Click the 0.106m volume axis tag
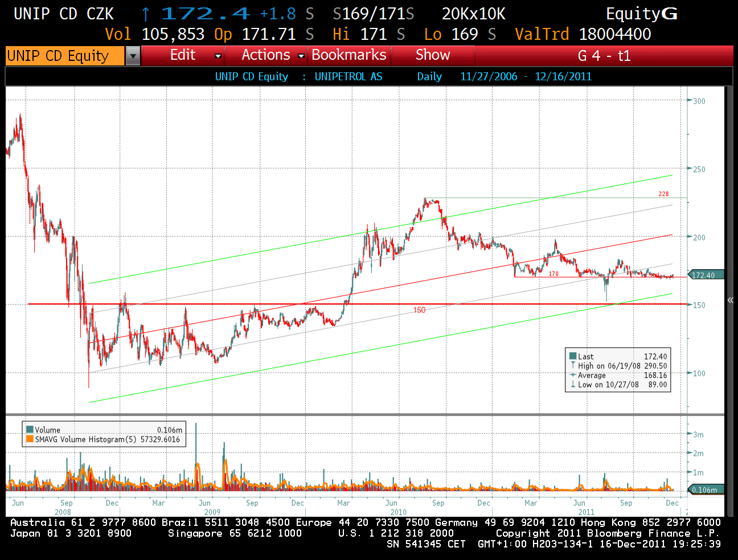 tap(705, 489)
